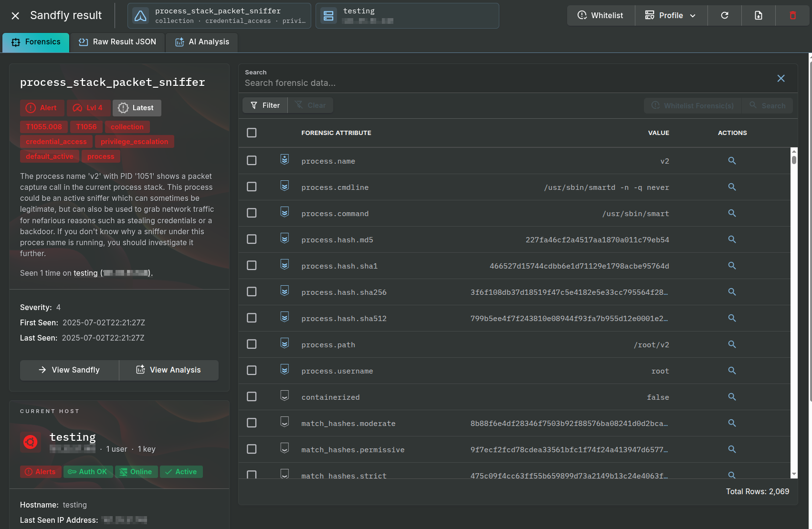The width and height of the screenshot is (812, 529).
Task: Check the process.name row checkbox
Action: point(252,160)
